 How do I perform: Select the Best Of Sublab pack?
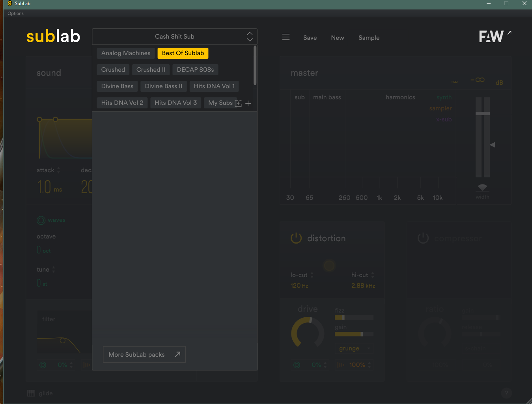click(x=183, y=53)
